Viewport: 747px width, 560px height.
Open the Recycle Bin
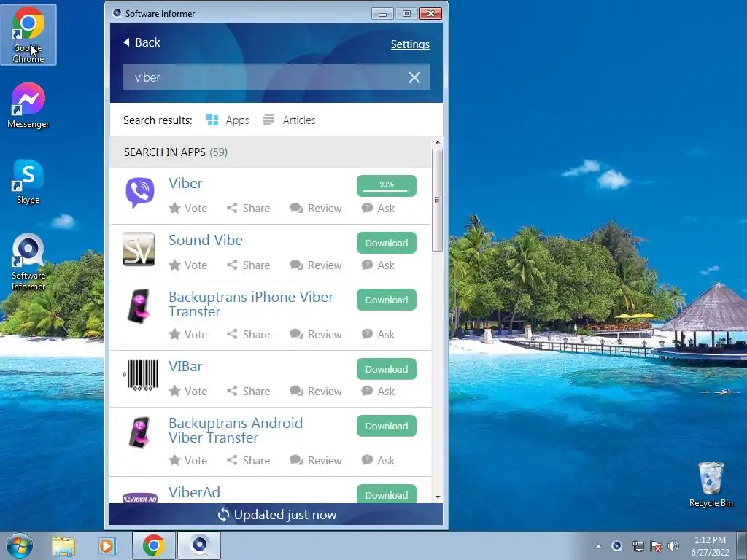tap(711, 484)
